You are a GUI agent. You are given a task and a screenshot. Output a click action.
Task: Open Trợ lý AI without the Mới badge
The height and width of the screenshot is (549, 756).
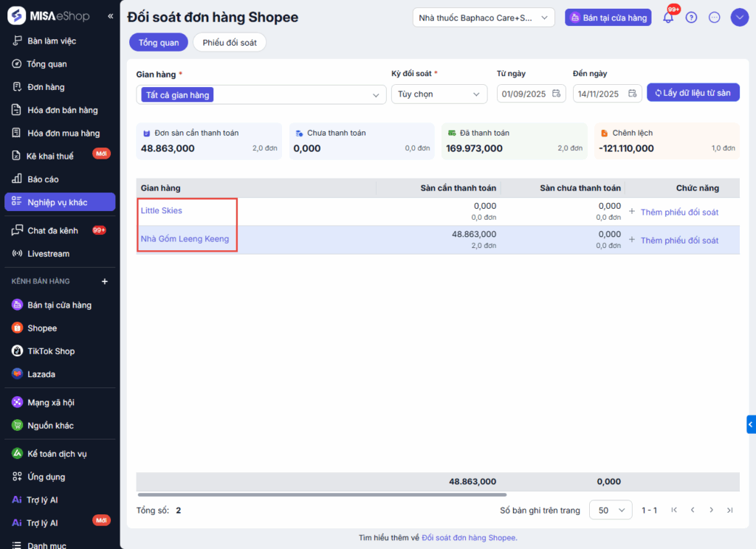[60, 500]
